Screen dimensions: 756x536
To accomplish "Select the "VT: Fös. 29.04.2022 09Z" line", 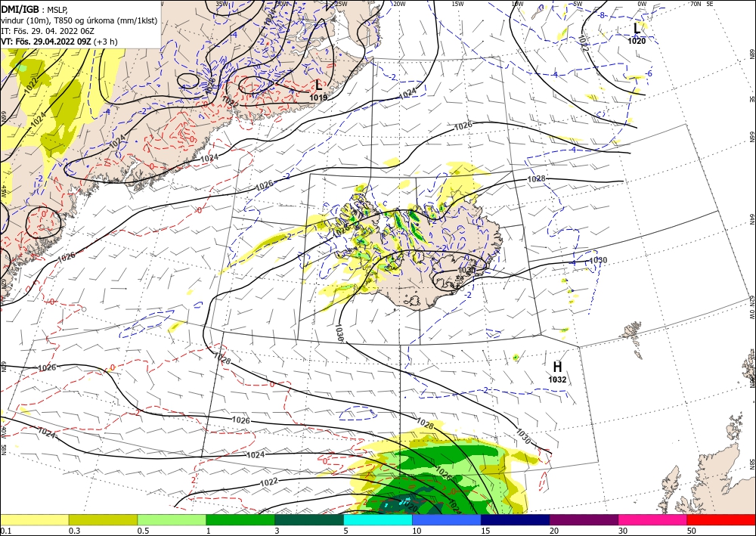I will tap(46, 42).
